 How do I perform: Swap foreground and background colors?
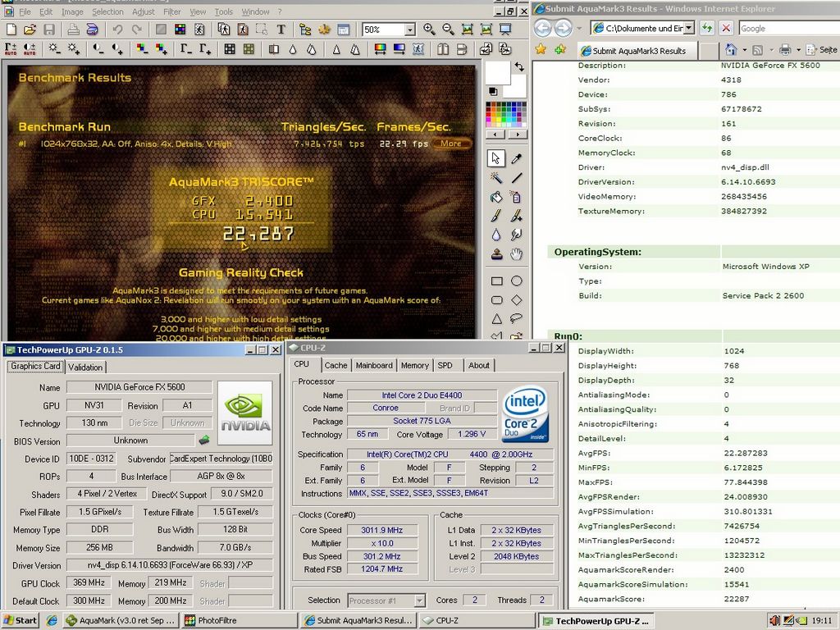tap(519, 66)
